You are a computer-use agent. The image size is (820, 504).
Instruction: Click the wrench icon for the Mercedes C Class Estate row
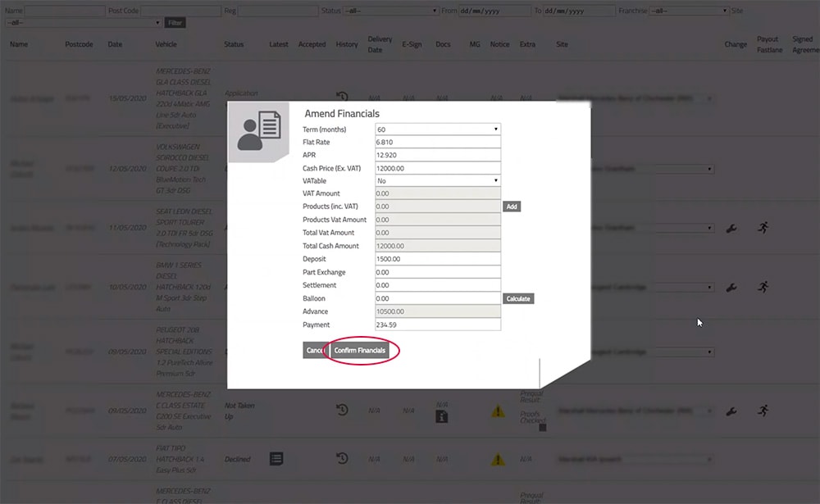[731, 411]
